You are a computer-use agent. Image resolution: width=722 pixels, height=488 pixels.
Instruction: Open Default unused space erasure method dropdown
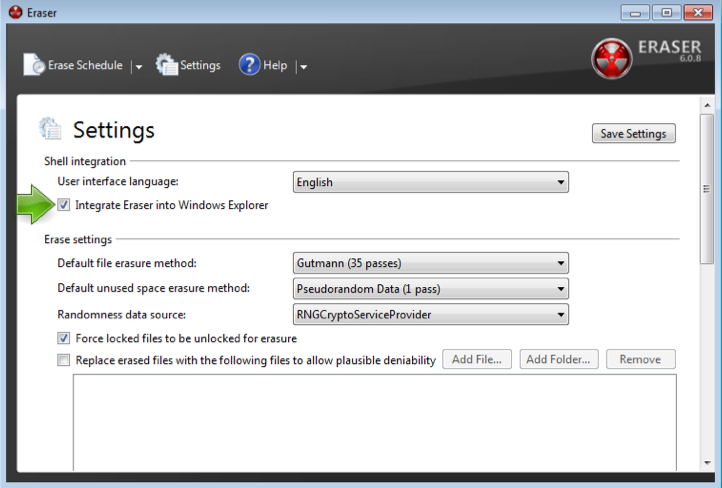pos(431,289)
